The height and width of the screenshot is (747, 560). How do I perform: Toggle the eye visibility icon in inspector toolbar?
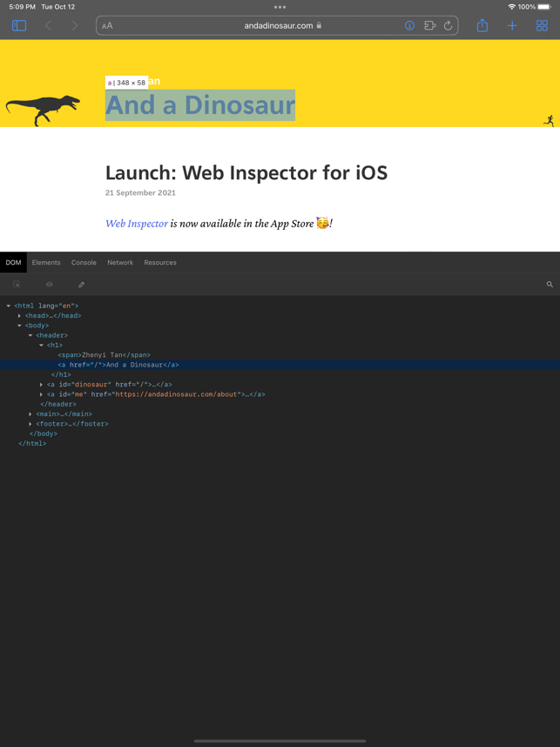49,285
